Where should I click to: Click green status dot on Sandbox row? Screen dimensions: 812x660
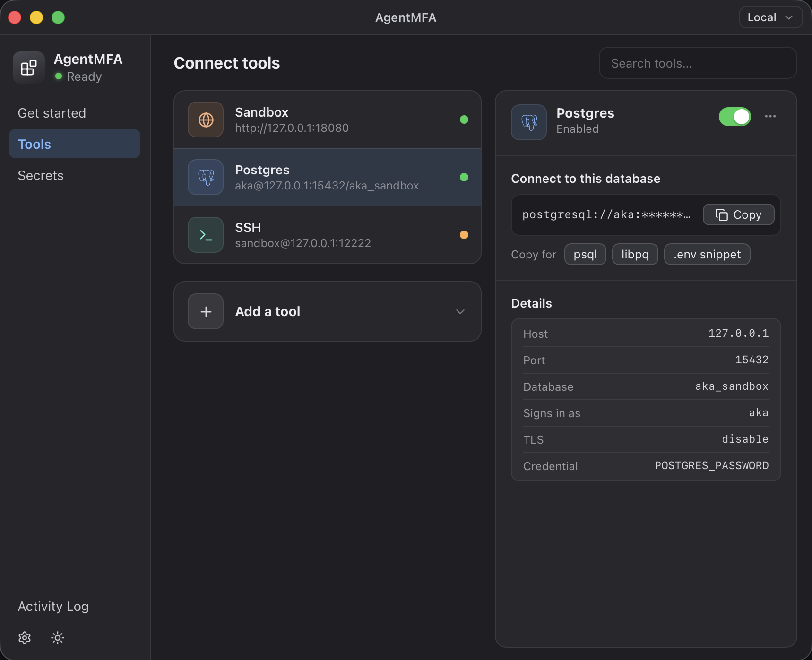pos(464,120)
